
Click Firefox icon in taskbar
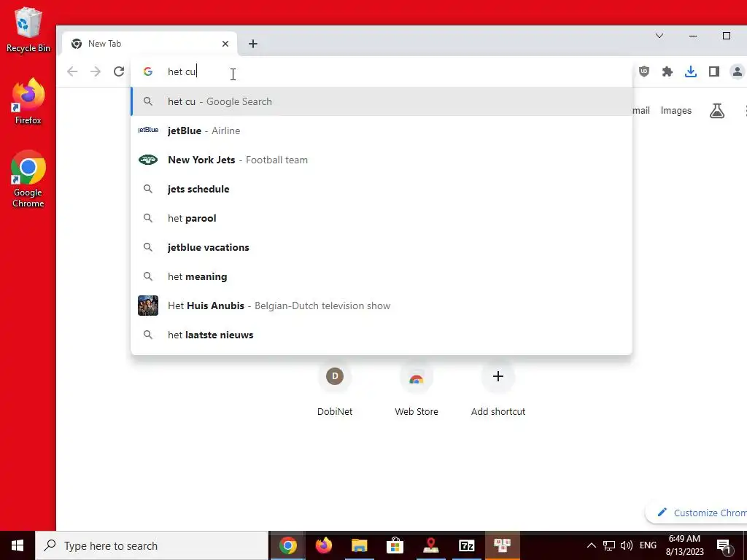coord(323,545)
